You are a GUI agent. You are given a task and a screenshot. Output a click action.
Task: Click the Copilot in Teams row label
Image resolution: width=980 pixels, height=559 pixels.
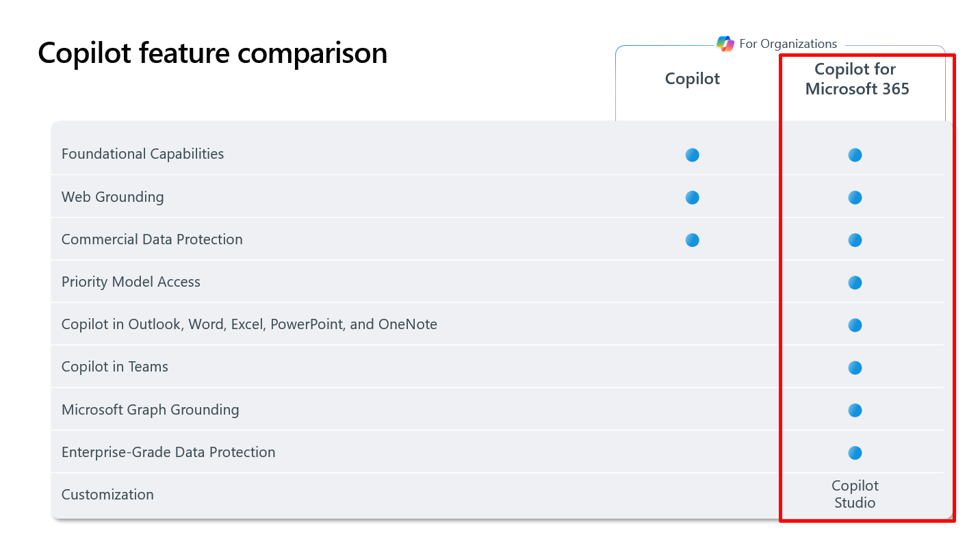click(114, 367)
